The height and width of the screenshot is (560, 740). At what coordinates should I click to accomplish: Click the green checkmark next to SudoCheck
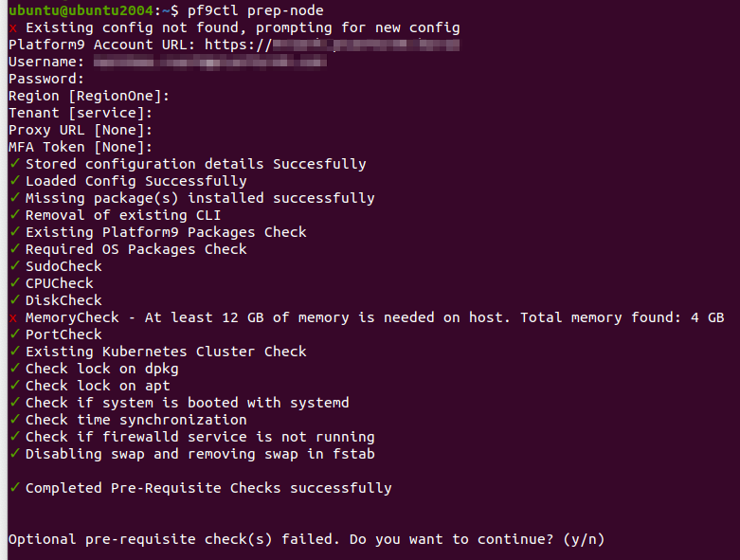(14, 266)
